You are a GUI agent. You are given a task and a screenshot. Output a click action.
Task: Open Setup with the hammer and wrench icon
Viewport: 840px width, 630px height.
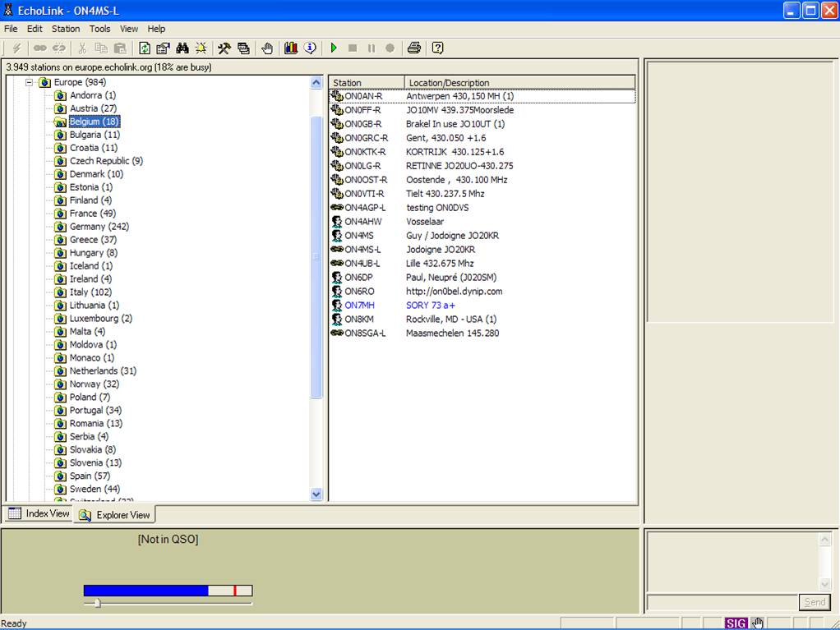click(224, 48)
